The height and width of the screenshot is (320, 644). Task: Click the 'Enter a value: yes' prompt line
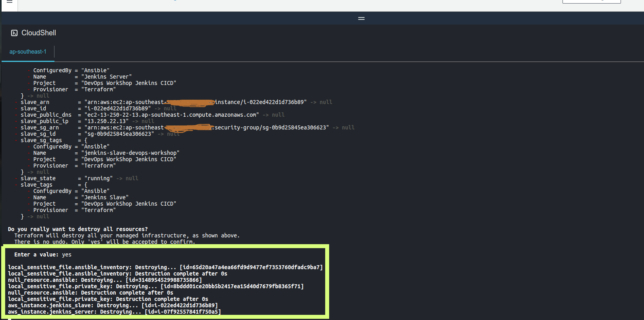pyautogui.click(x=43, y=254)
